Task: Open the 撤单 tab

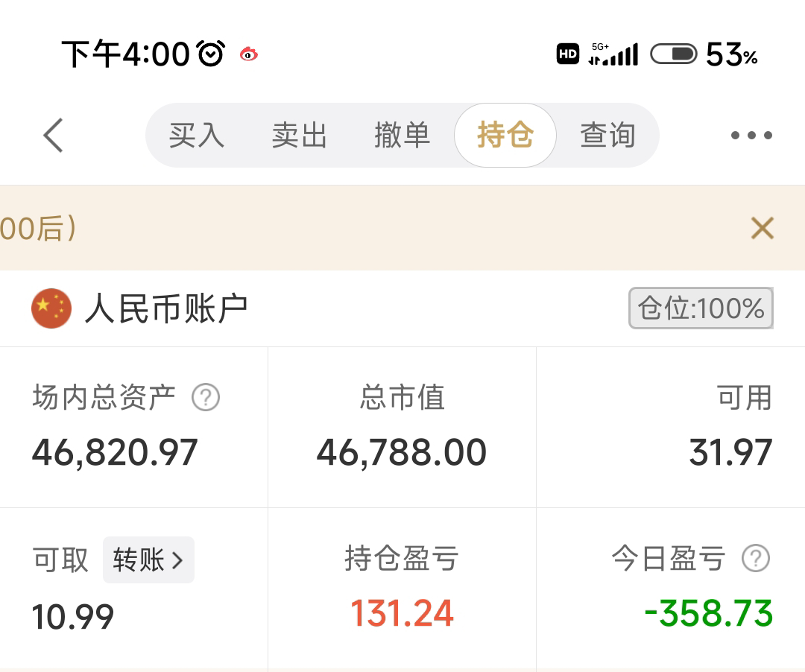Action: pos(402,136)
